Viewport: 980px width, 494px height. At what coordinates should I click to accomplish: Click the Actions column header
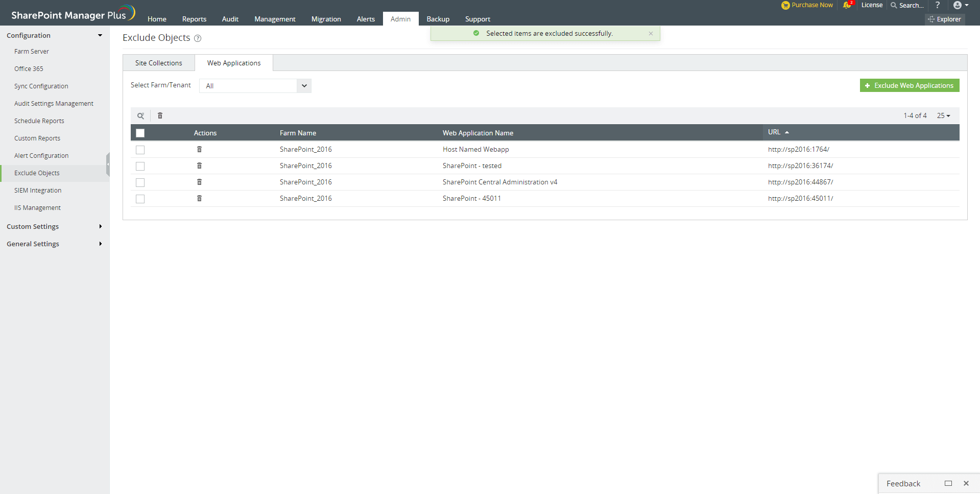[x=205, y=133]
